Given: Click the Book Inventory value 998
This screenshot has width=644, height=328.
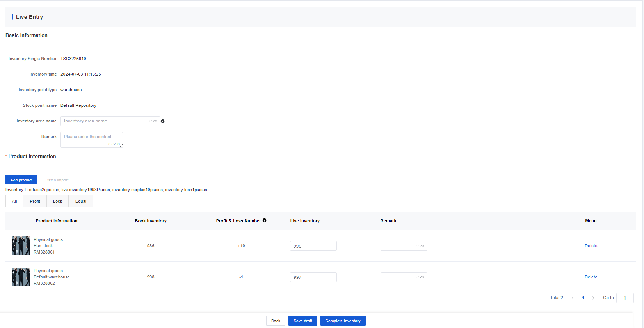Looking at the screenshot, I should pos(151,277).
